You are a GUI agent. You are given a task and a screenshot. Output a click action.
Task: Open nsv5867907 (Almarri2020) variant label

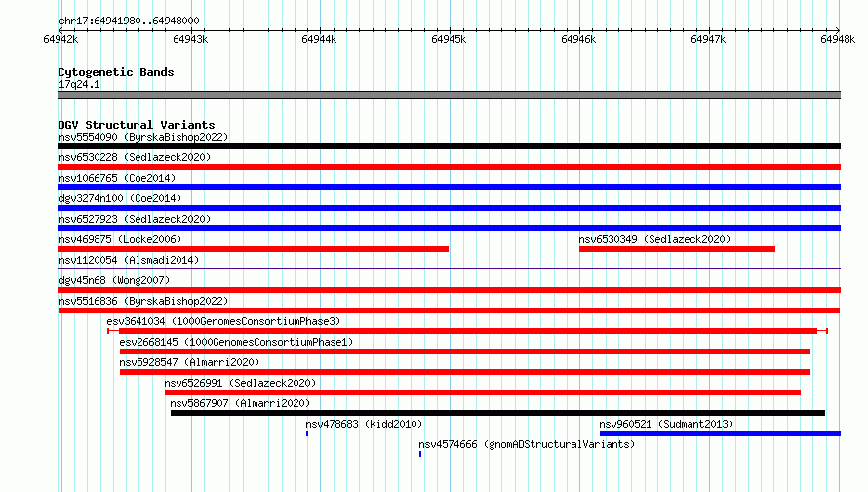tap(240, 403)
